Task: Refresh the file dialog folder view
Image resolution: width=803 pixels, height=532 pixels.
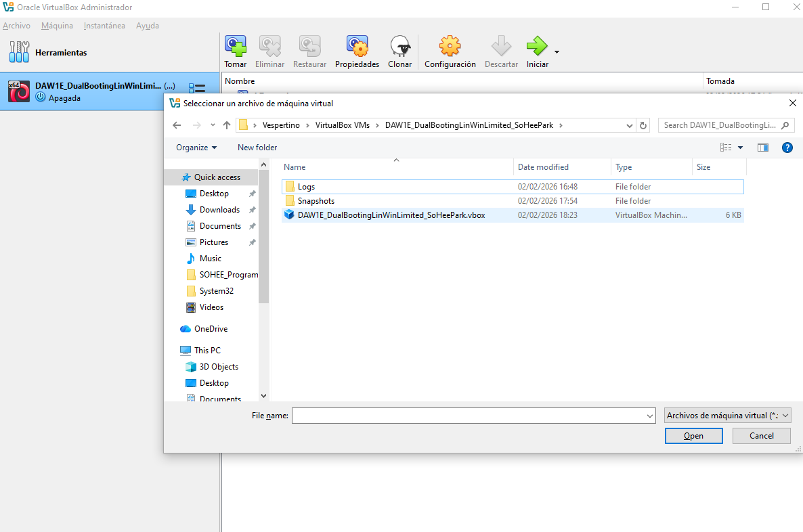Action: 643,125
